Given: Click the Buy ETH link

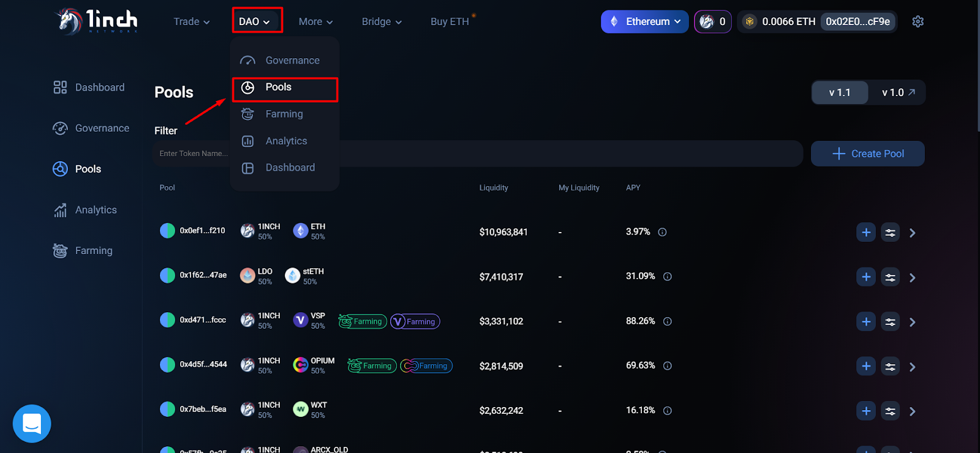Looking at the screenshot, I should coord(450,21).
